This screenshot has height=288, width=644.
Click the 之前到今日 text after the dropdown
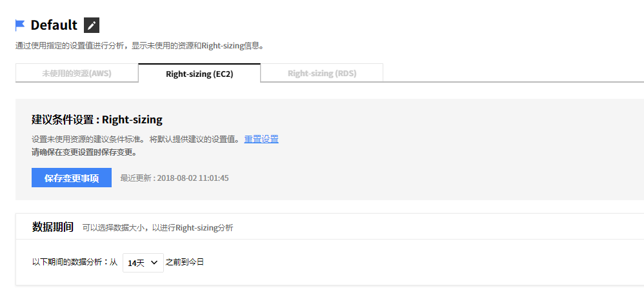click(x=185, y=262)
